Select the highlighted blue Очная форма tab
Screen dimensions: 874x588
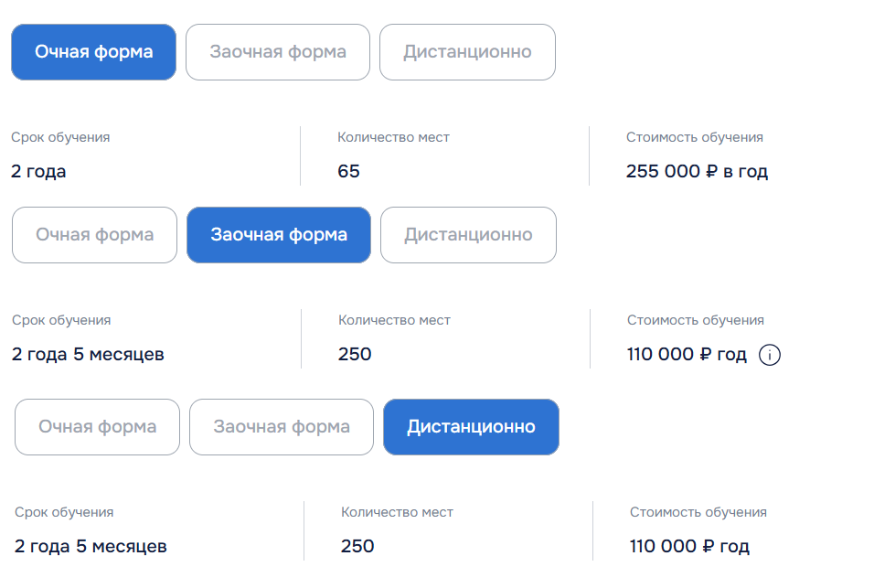click(93, 52)
